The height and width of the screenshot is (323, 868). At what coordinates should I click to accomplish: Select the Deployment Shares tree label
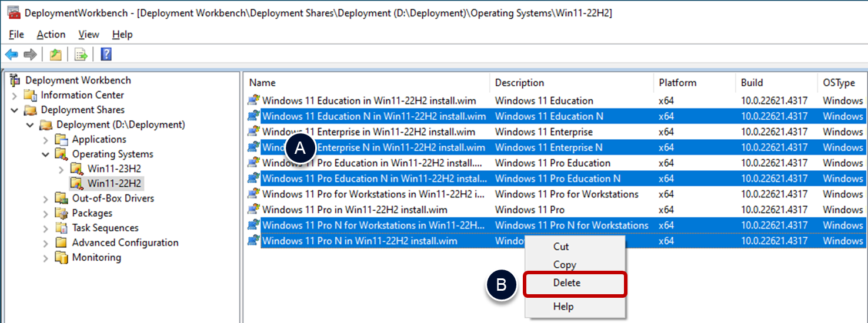[82, 110]
